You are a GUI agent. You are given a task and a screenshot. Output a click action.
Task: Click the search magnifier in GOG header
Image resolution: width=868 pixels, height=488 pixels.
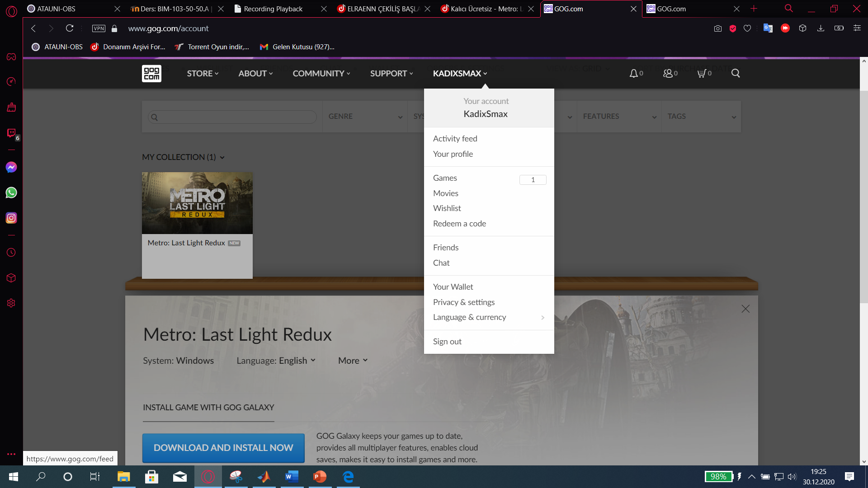click(736, 73)
